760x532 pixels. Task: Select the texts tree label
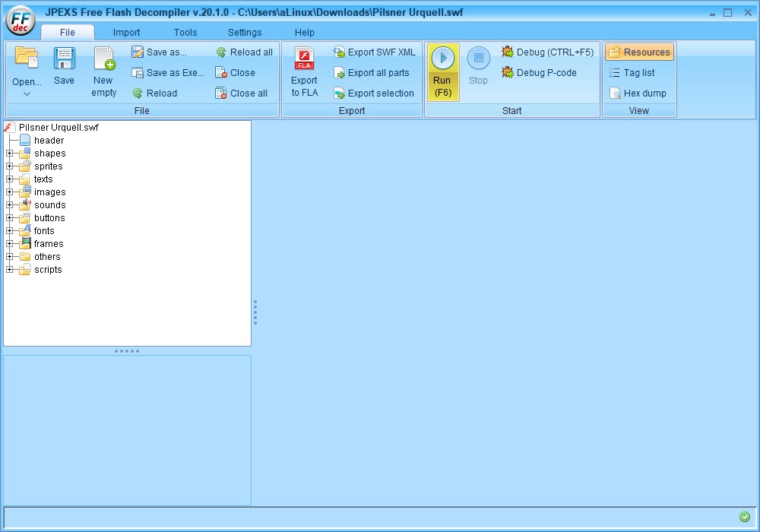[x=43, y=179]
